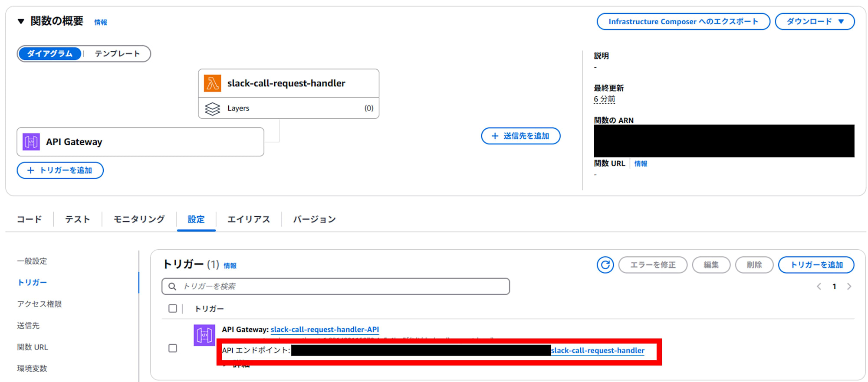Click the API Gateway icon in diagram
Image resolution: width=868 pixels, height=382 pixels.
pyautogui.click(x=31, y=142)
